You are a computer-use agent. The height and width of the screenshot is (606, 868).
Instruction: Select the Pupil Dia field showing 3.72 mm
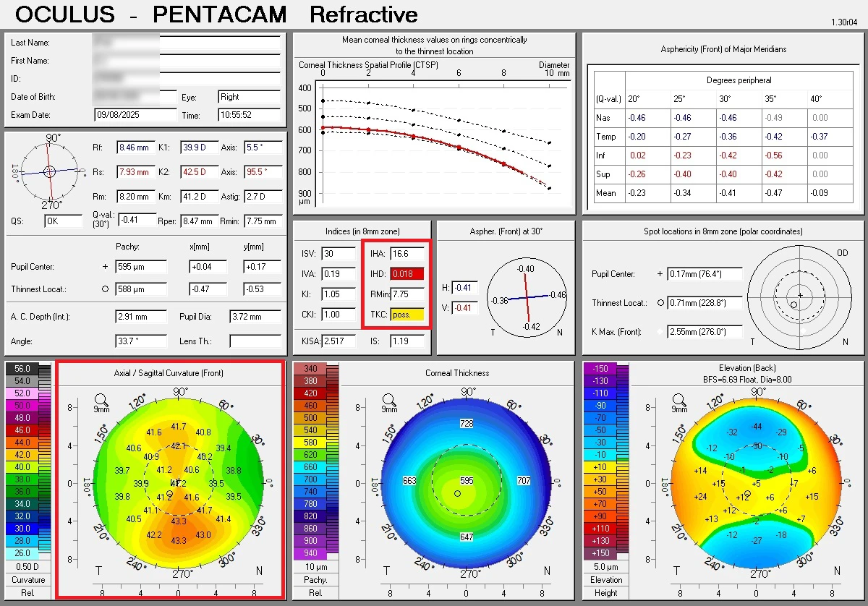(255, 317)
